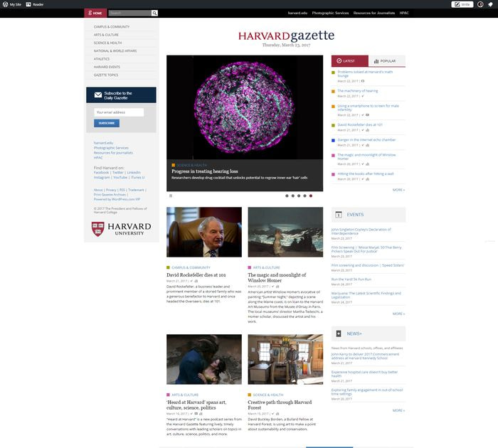Click More link under Events list
Screen dimensions: 498x448
click(x=398, y=314)
